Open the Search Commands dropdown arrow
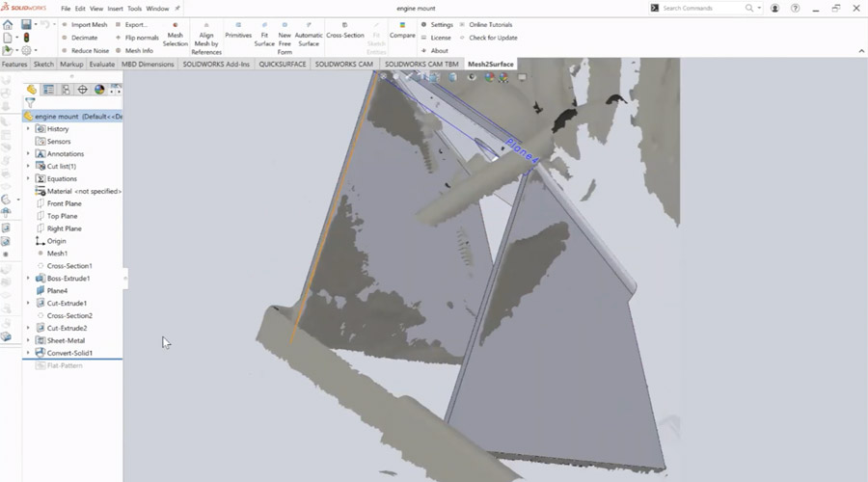Screen dimensions: 868x482 click(760, 8)
